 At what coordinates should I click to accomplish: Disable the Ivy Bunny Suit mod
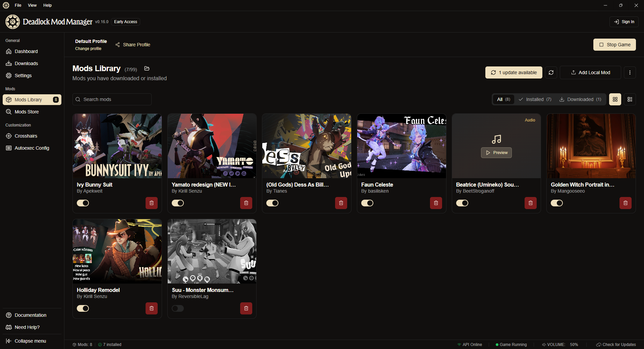tap(83, 203)
